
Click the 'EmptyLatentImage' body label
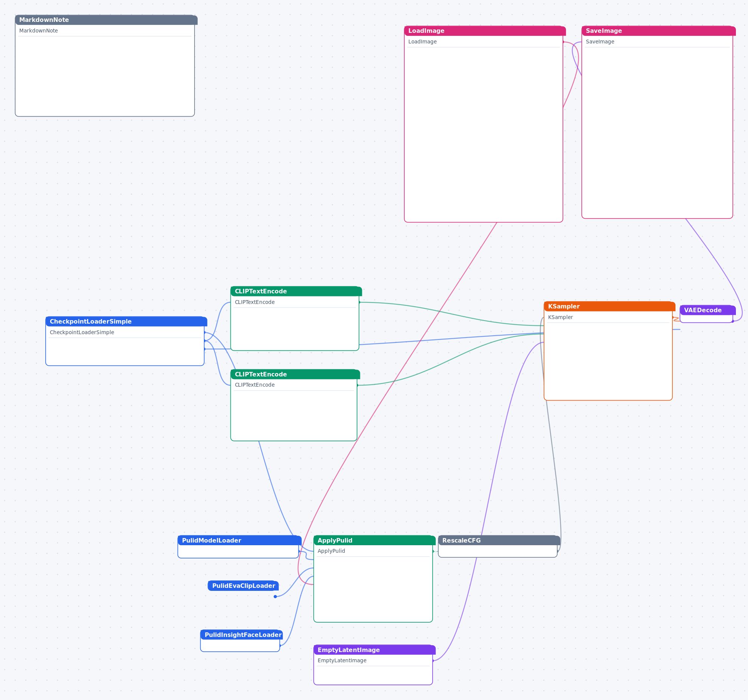tap(342, 661)
